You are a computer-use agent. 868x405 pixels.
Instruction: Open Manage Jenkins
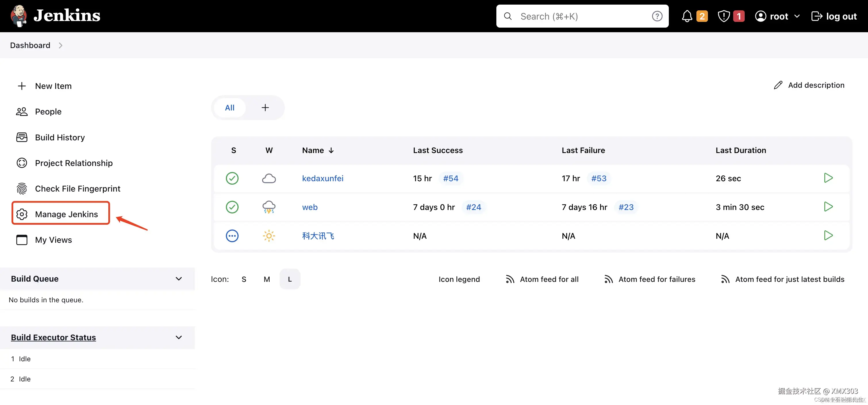66,214
